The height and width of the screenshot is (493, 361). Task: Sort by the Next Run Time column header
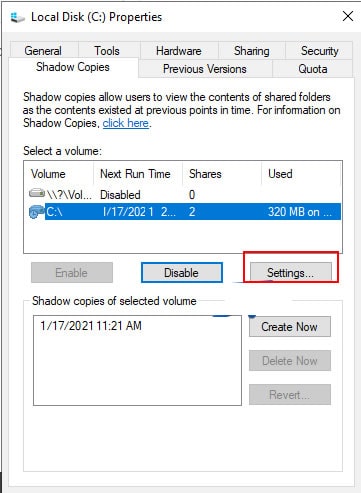pyautogui.click(x=138, y=174)
